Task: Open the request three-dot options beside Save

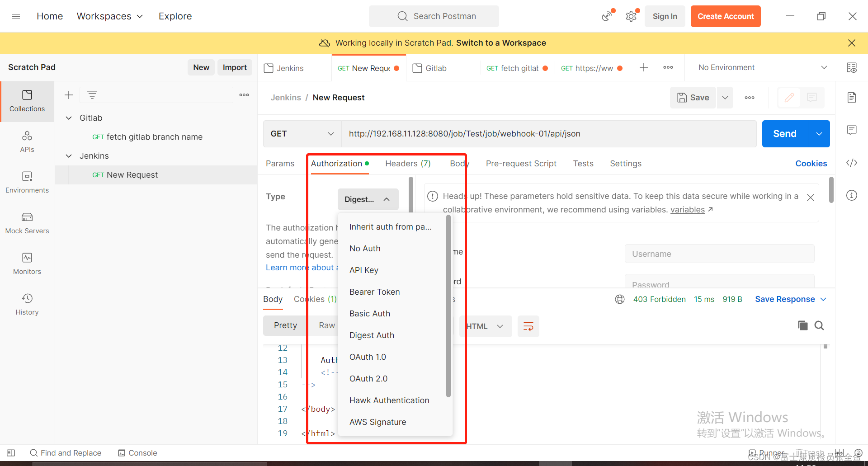Action: (x=750, y=98)
